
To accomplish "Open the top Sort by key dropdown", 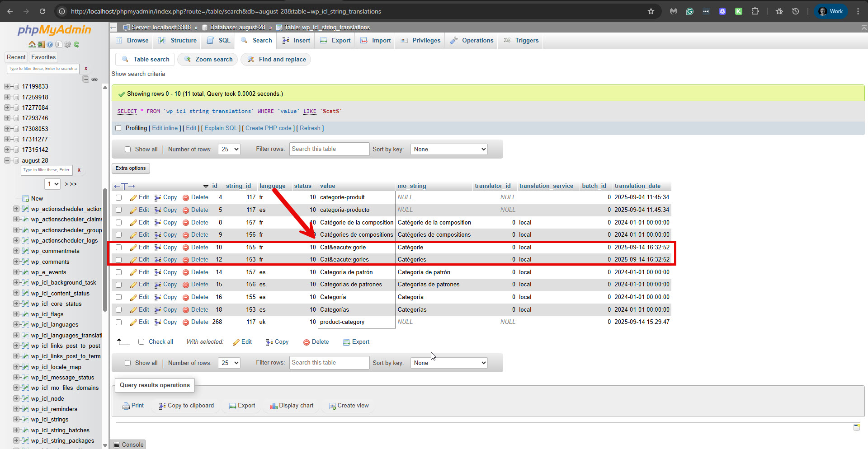I will click(448, 149).
